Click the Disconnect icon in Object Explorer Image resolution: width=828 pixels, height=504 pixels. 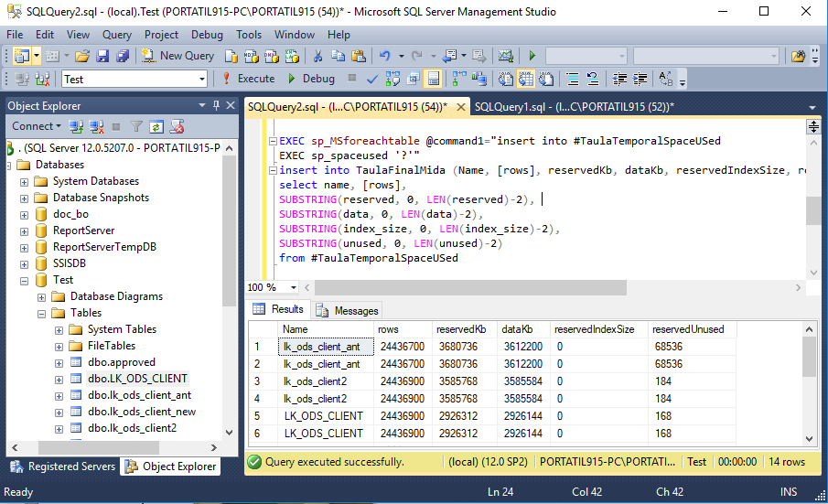[x=96, y=126]
